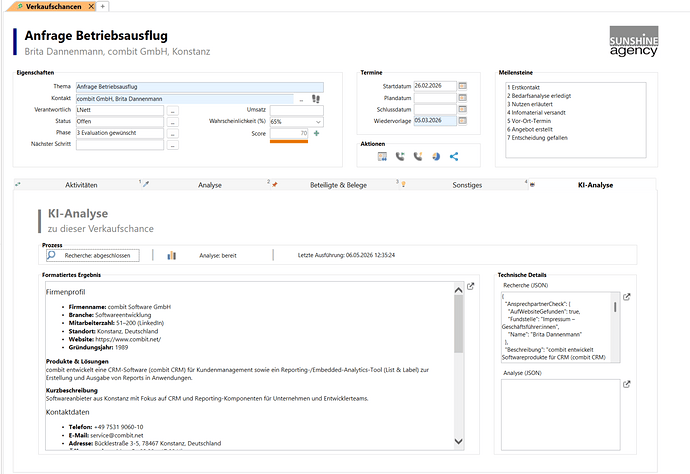Screen dimensions: 690x474
Task: Click into the Nächster Schritt field
Action: point(120,144)
